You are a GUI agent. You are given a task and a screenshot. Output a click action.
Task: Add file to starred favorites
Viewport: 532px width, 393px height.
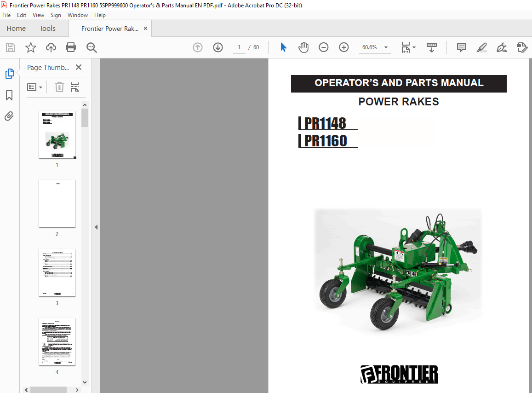(31, 47)
